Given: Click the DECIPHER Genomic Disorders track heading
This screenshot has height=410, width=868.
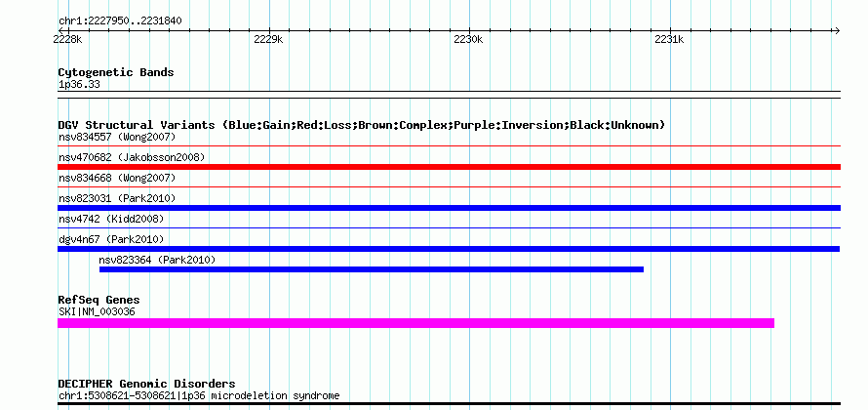Looking at the screenshot, I should point(146,384).
